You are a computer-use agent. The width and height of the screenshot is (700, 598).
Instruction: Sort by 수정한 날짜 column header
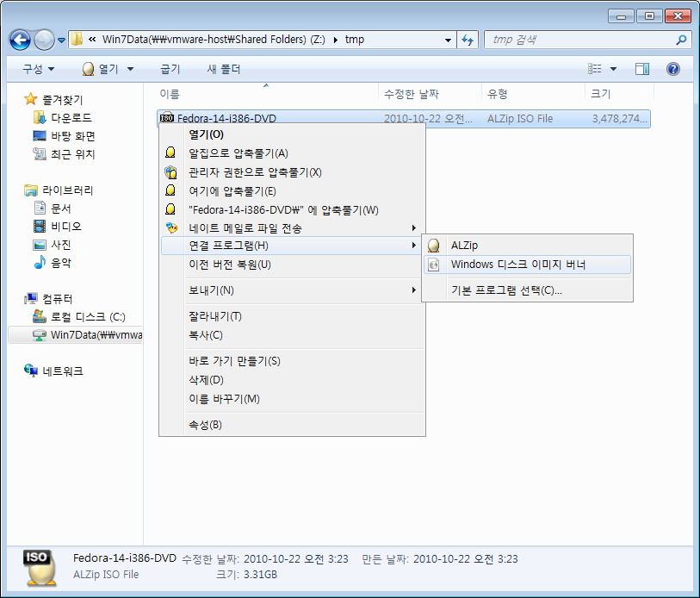[412, 94]
